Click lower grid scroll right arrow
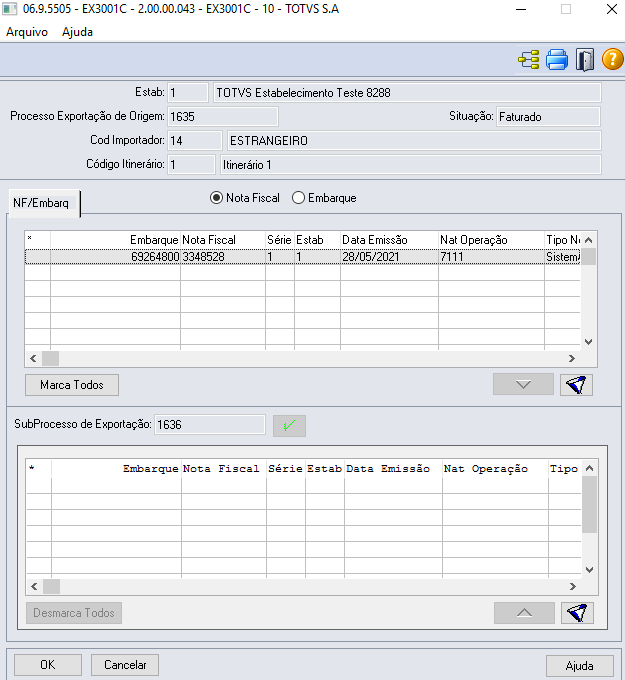The image size is (625, 680). [573, 586]
